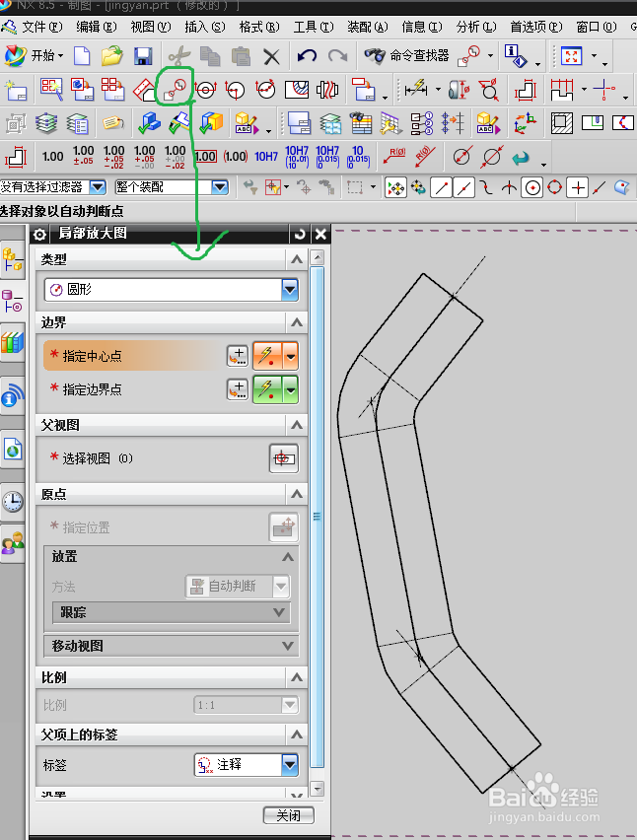Open the Reuse Library books sidebar tab
The width and height of the screenshot is (637, 840).
12,342
